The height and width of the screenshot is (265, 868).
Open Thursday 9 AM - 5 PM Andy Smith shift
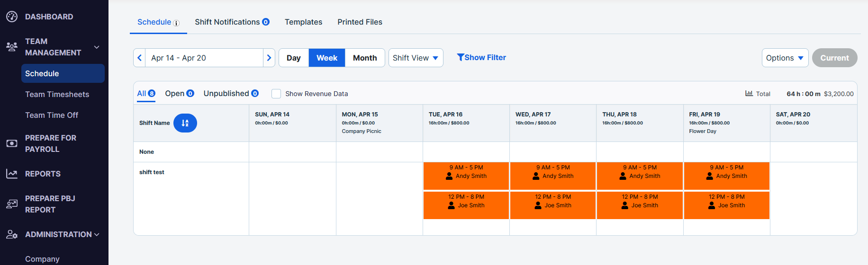click(x=640, y=176)
